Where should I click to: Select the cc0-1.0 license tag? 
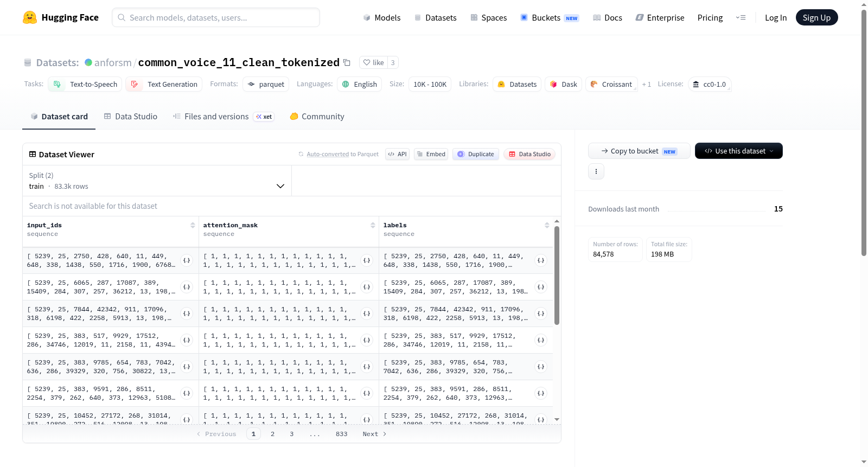(710, 84)
